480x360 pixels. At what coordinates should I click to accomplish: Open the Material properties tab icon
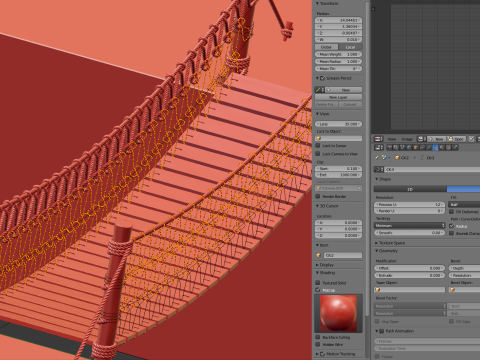[x=442, y=147]
